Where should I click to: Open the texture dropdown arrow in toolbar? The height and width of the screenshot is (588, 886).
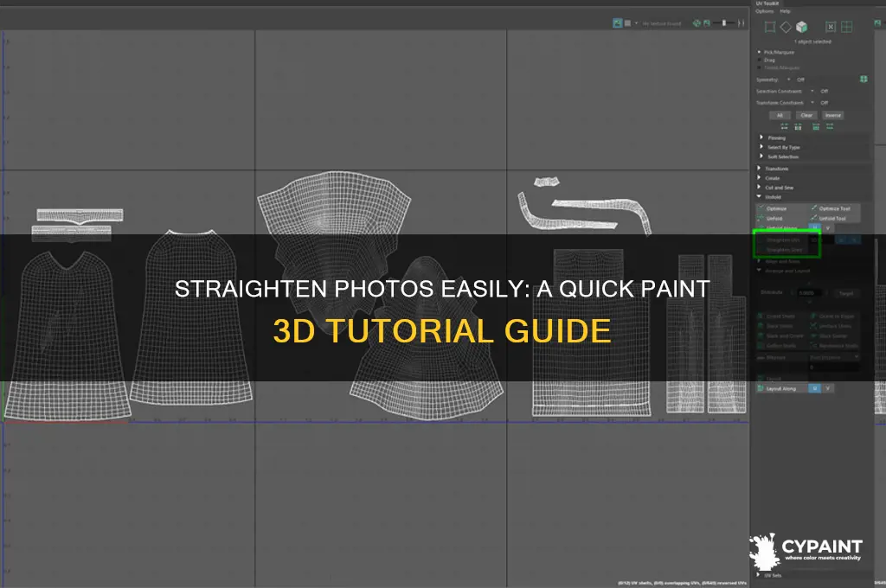[636, 23]
